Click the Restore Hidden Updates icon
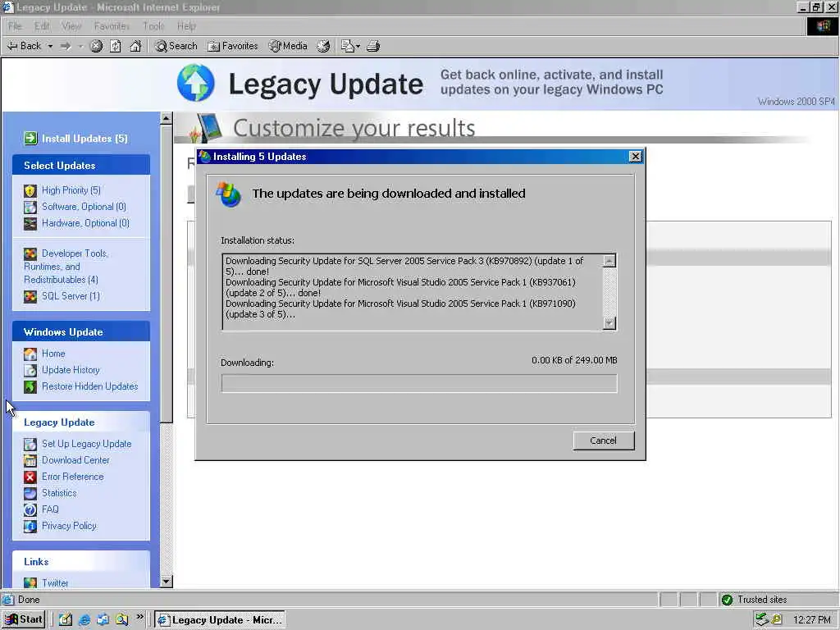 click(x=30, y=387)
